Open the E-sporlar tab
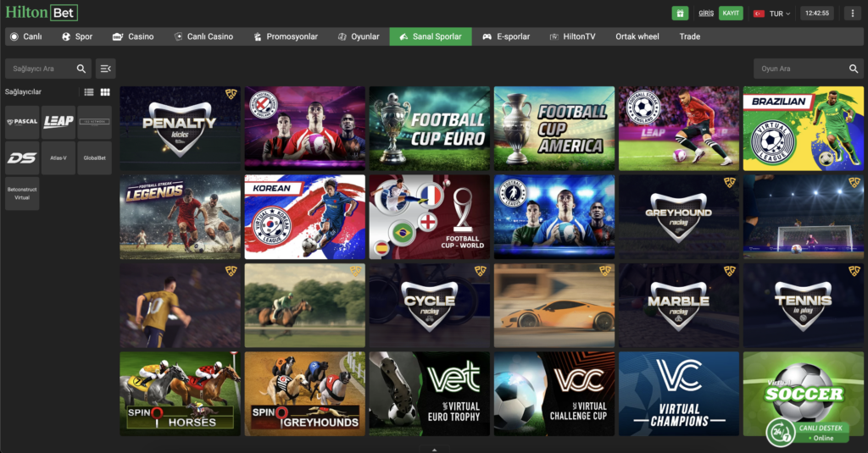This screenshot has height=453, width=868. point(506,36)
